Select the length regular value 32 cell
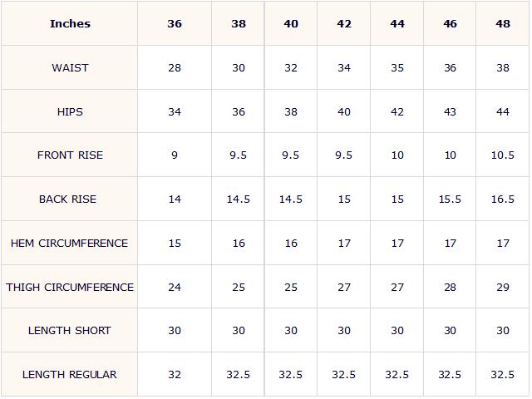This screenshot has width=532, height=399. tap(175, 374)
